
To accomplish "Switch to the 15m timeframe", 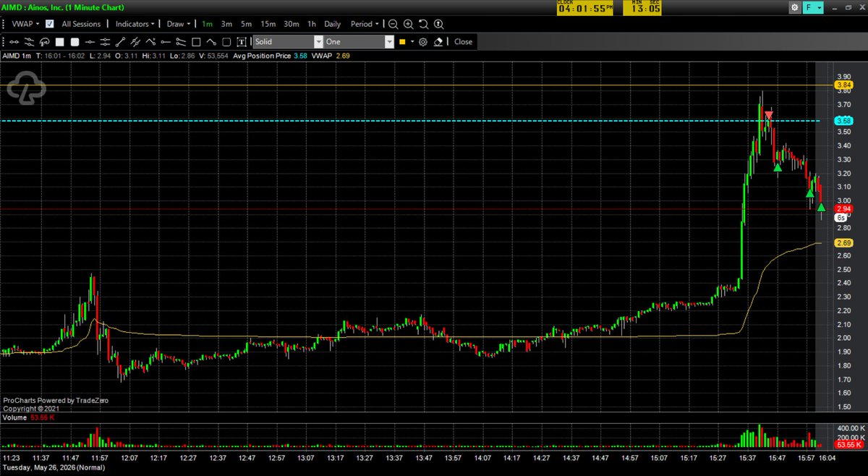I will pyautogui.click(x=268, y=24).
